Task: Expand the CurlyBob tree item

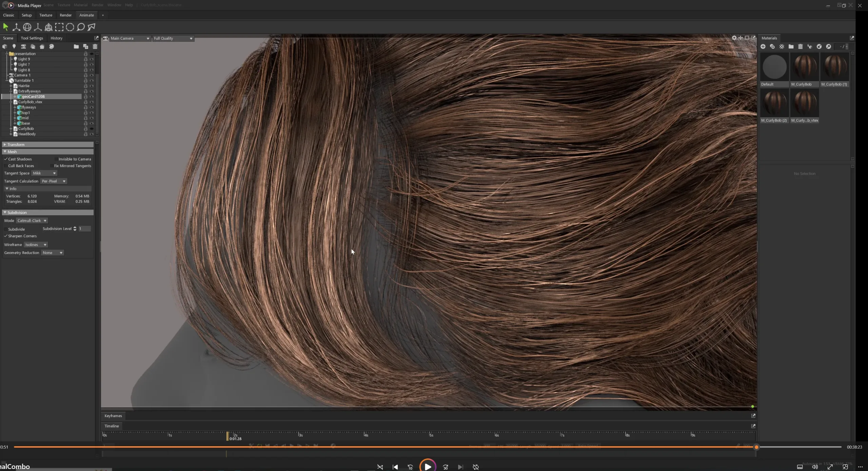Action: pyautogui.click(x=11, y=129)
